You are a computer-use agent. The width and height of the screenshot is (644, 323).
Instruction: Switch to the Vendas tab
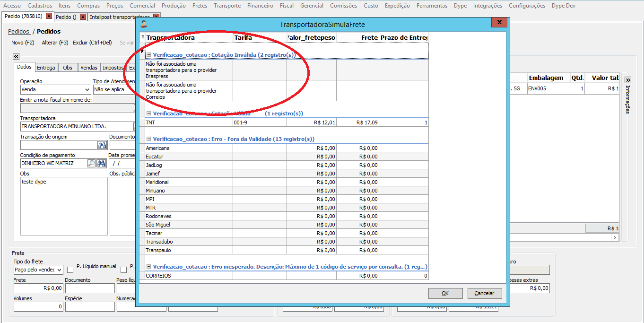[x=89, y=68]
